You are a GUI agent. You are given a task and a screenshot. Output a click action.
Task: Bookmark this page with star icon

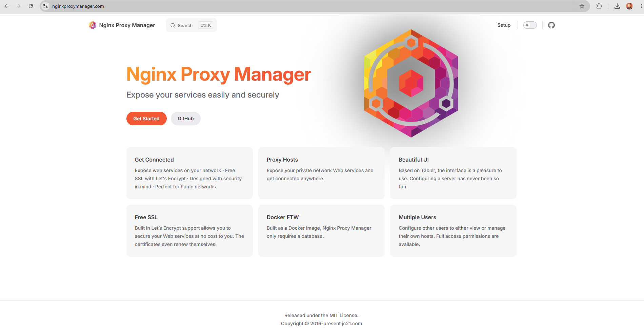tap(582, 6)
